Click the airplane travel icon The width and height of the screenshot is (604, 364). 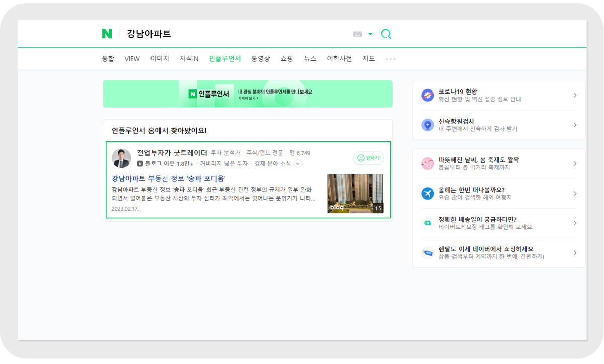pyautogui.click(x=427, y=194)
